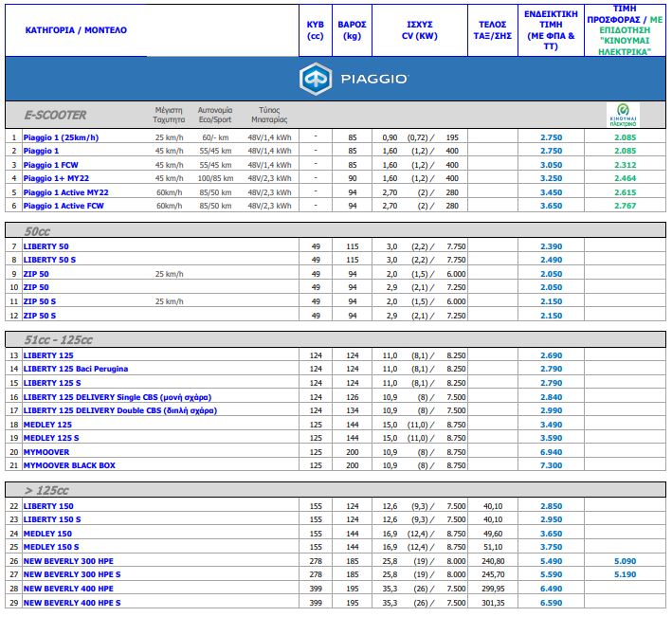The image size is (672, 617).
Task: Select LIBERTY 125 DELIVERY Double CBS model name
Action: [x=120, y=410]
